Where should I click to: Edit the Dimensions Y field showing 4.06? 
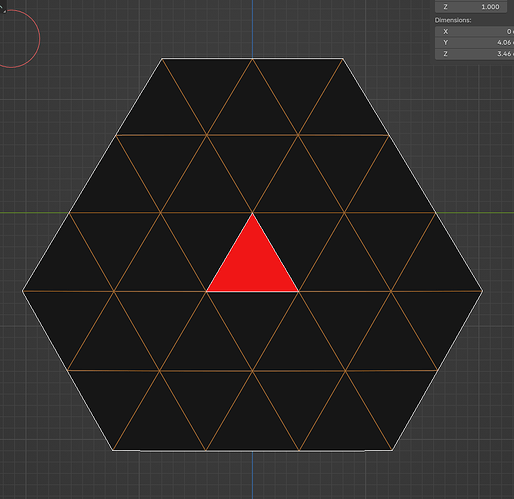pos(474,43)
